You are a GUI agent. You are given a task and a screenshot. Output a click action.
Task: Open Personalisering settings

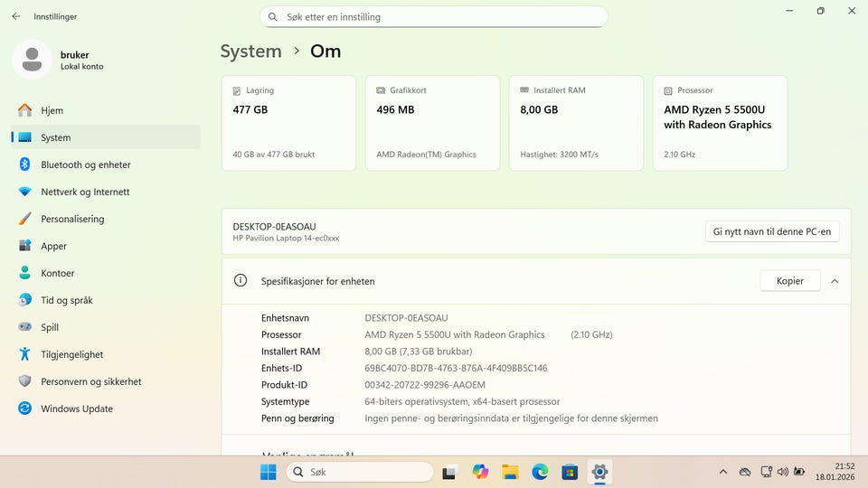point(105,219)
